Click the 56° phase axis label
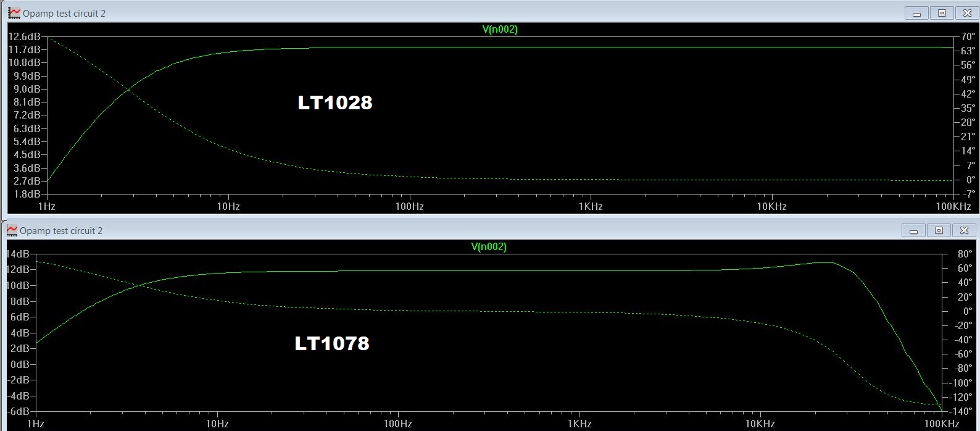This screenshot has height=431, width=980. [968, 65]
